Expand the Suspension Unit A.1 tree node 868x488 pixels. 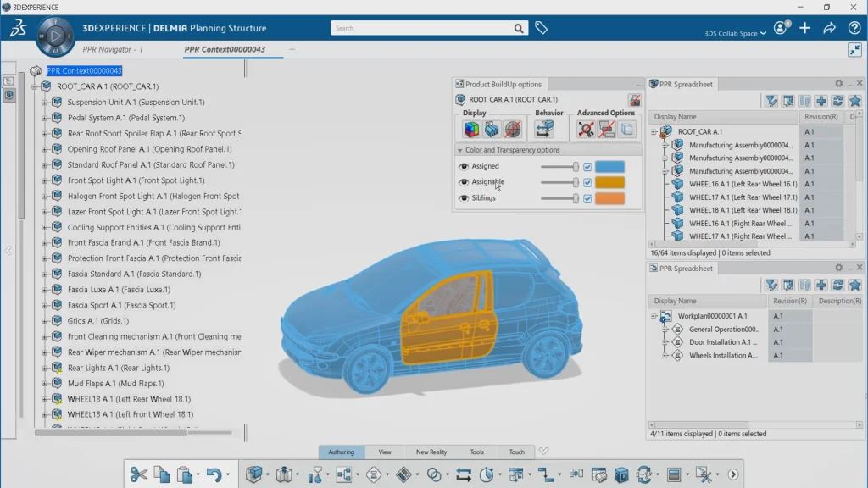45,103
